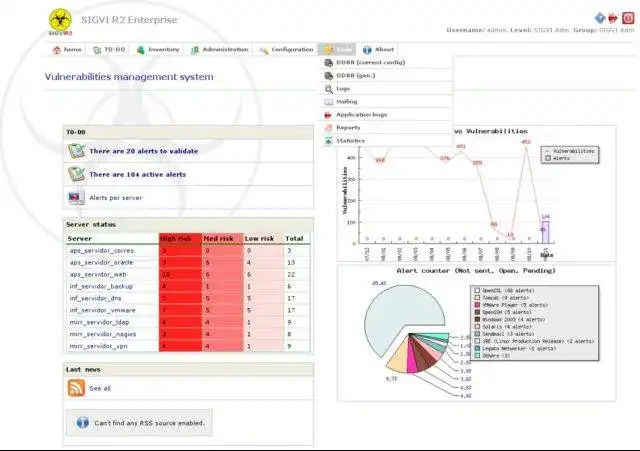Click the SIGVI biohazard logo
Viewport: 640px width, 451px height.
[60, 21]
